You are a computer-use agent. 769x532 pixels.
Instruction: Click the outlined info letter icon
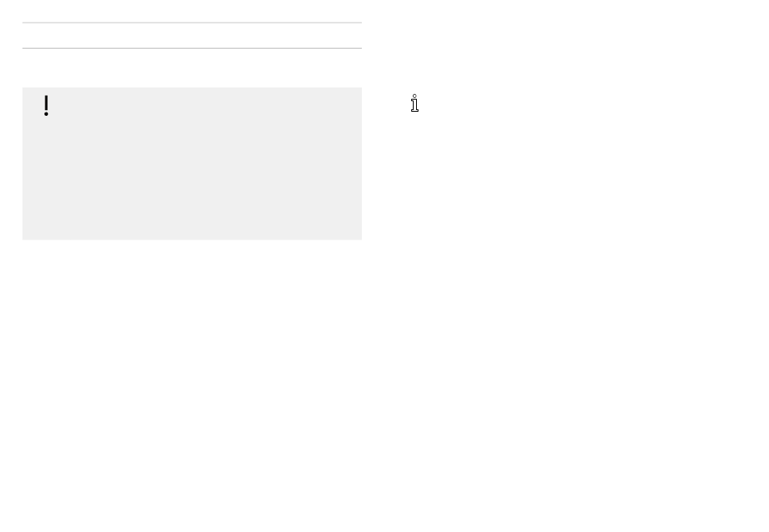point(415,103)
